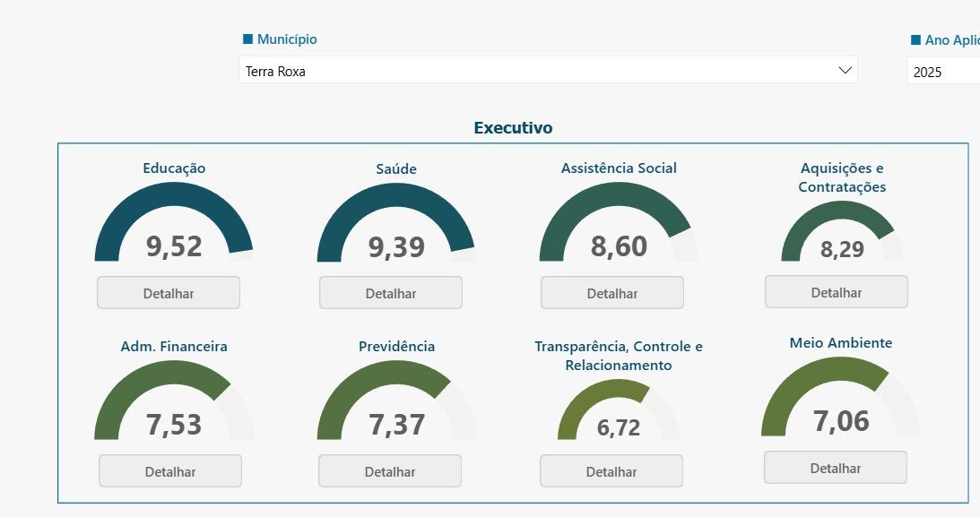Open the Ano dropdown showing 2025
Image resolution: width=980 pixels, height=517 pixels.
[x=943, y=71]
